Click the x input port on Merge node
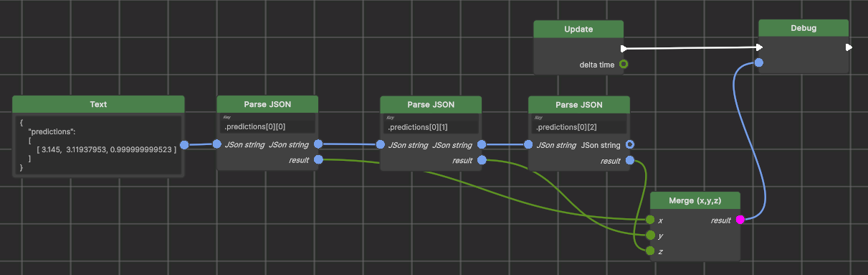The image size is (868, 275). point(650,220)
